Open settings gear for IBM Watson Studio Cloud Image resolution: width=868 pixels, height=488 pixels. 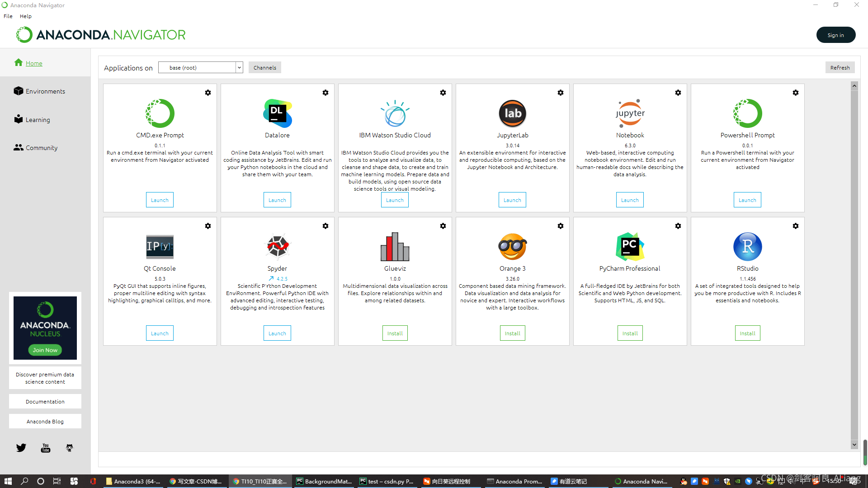(x=443, y=93)
